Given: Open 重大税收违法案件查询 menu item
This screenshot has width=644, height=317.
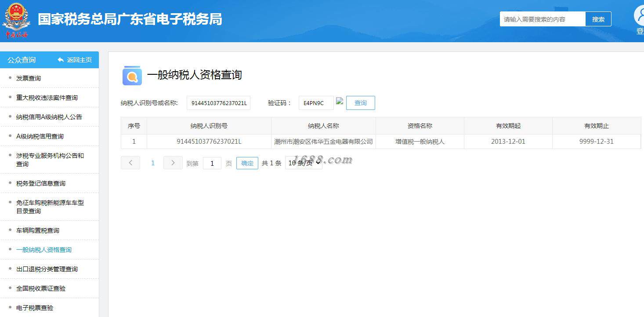Looking at the screenshot, I should click(x=47, y=98).
